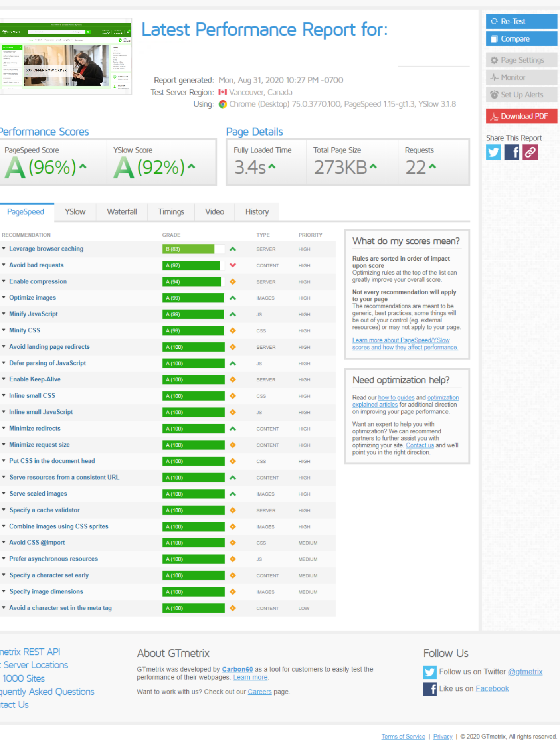This screenshot has width=560, height=749.
Task: Share report via Twitter icon
Action: [493, 152]
